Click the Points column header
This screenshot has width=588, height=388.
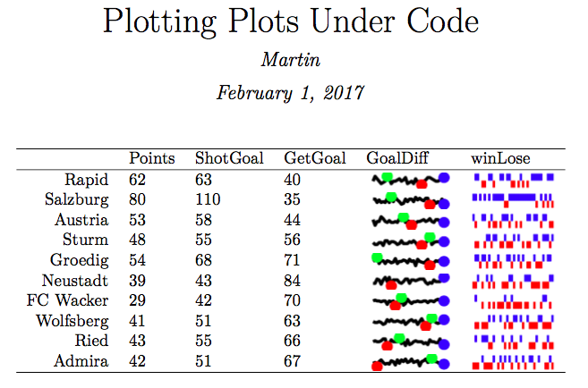click(152, 159)
